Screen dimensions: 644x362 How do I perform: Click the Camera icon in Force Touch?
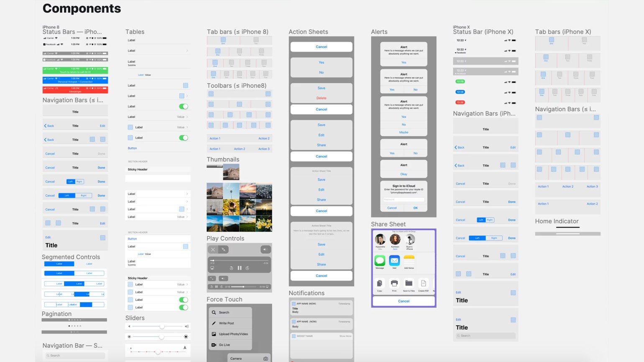coord(266,359)
